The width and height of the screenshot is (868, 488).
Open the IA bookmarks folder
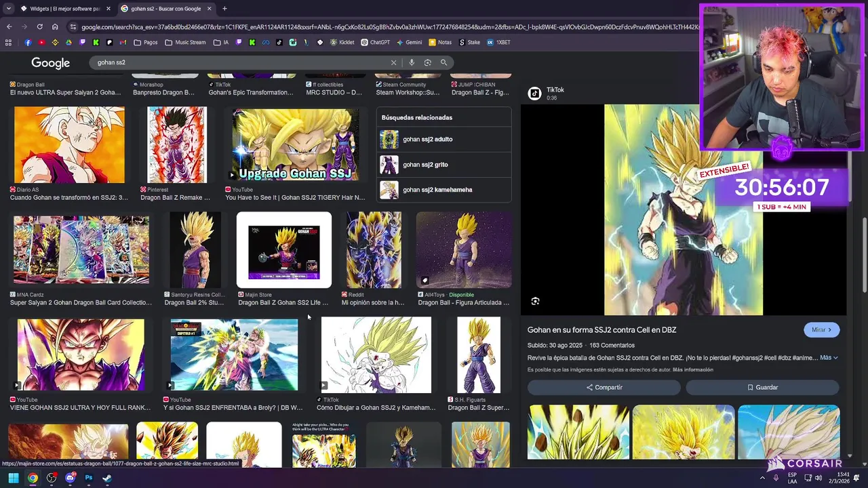221,42
